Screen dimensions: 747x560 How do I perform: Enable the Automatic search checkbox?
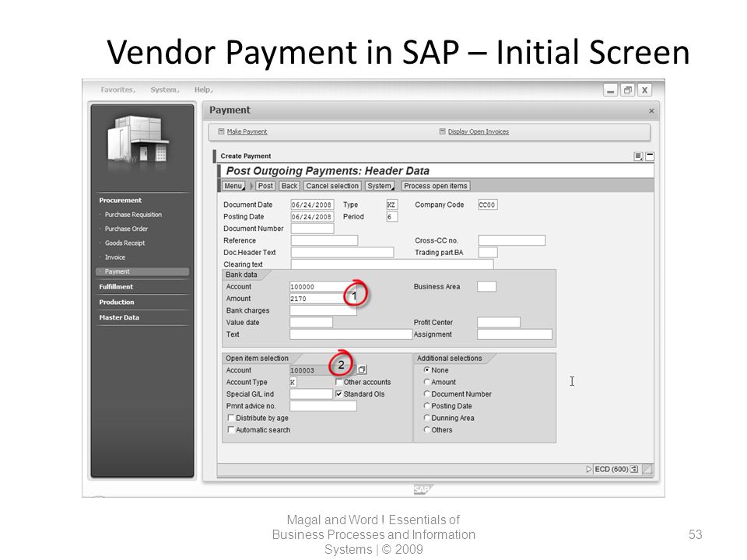click(x=231, y=429)
